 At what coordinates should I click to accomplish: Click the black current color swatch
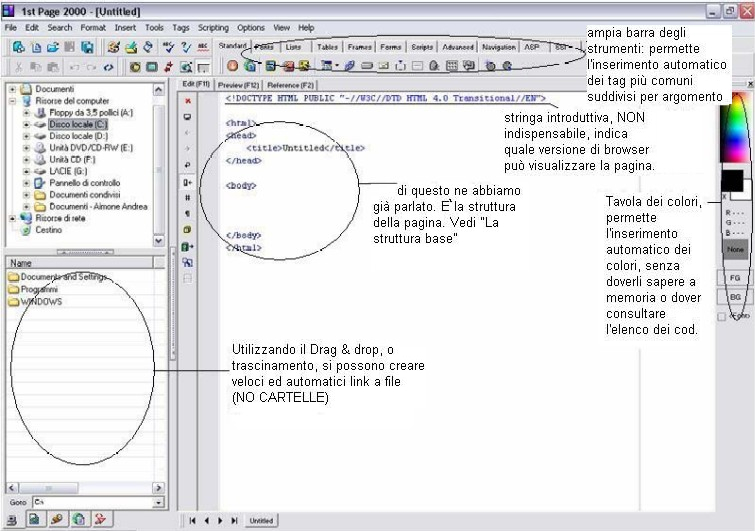[732, 181]
